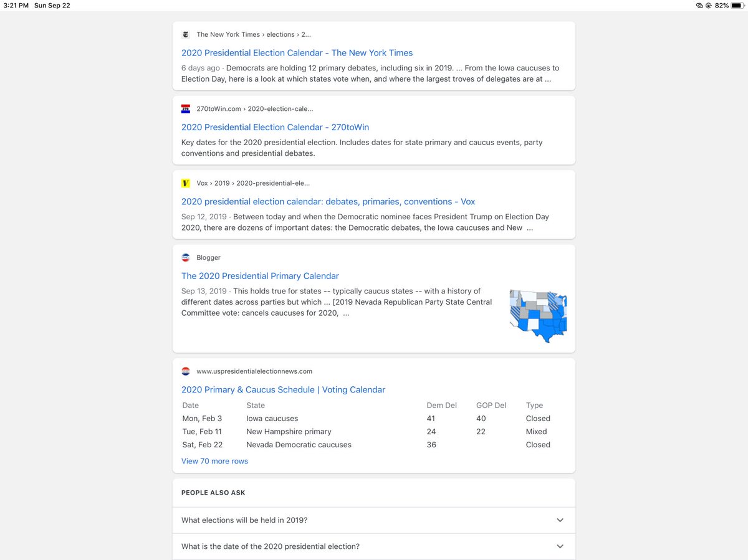Viewport: 748px width, 560px height.
Task: Click the Nevada Dem delegates value 36
Action: point(431,445)
